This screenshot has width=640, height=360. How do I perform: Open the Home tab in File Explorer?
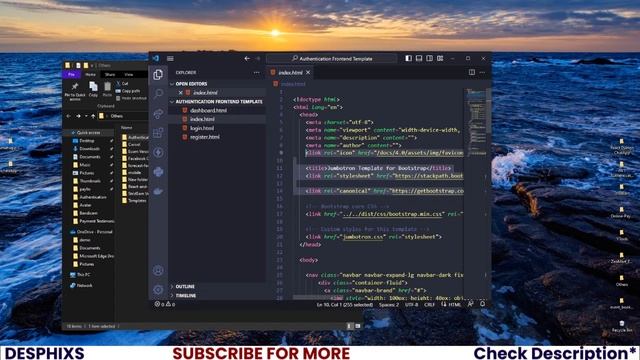[90, 74]
